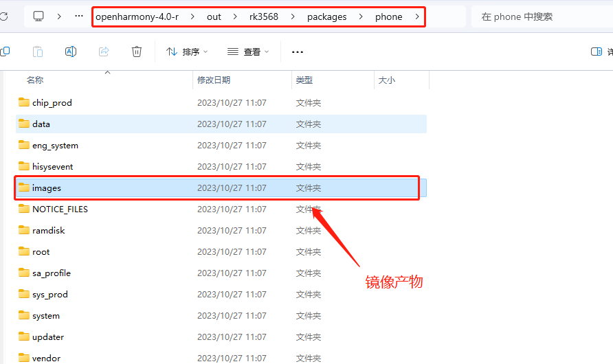Screen dimensions: 613x364
Task: Select the updater folder
Action: click(x=221, y=337)
